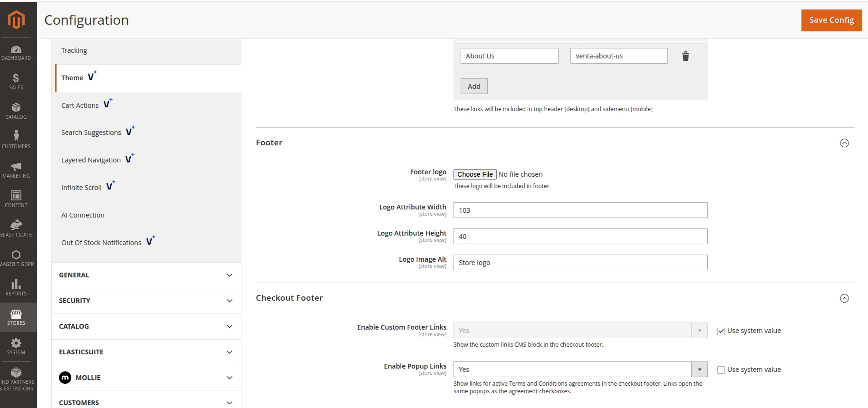Click Add to insert a header link
The height and width of the screenshot is (408, 868).
pyautogui.click(x=474, y=86)
